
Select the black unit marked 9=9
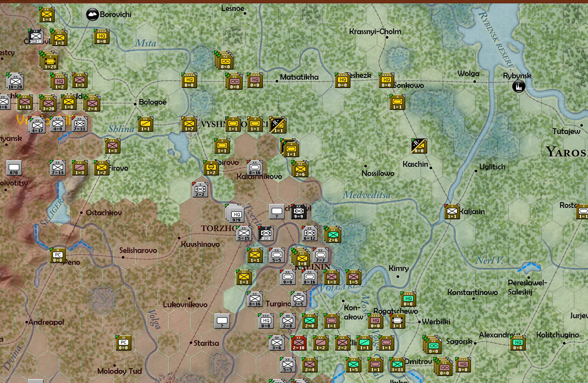pos(298,212)
